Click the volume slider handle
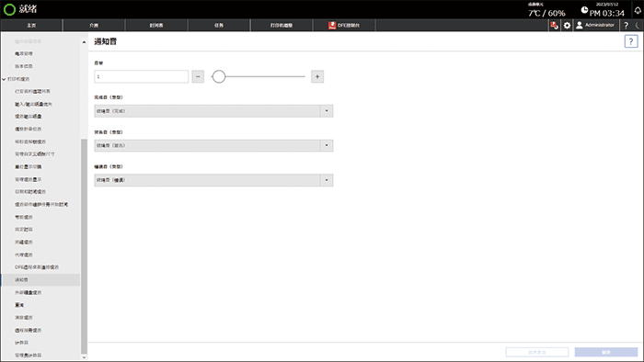This screenshot has height=362, width=644. coord(219,76)
